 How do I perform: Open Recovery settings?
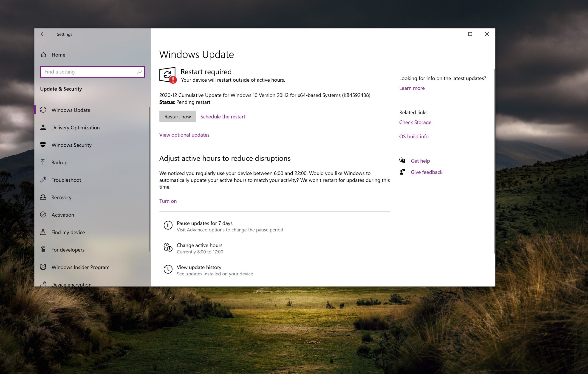(61, 197)
